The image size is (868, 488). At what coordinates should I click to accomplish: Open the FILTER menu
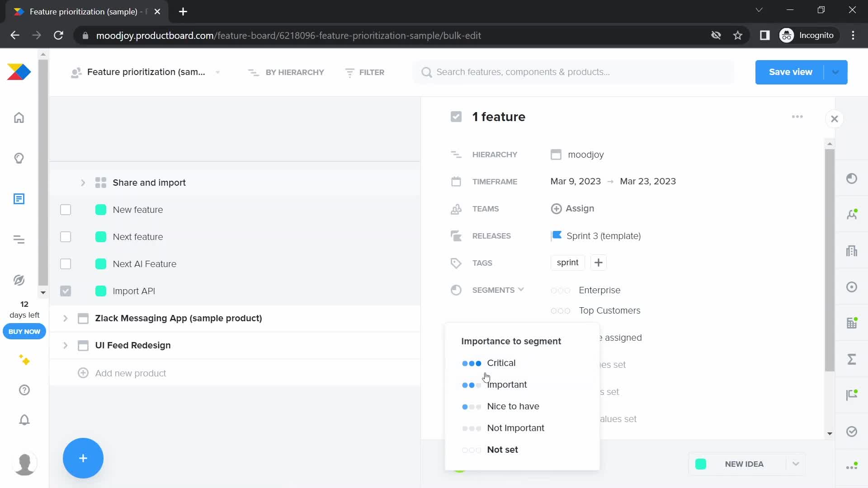(x=365, y=72)
